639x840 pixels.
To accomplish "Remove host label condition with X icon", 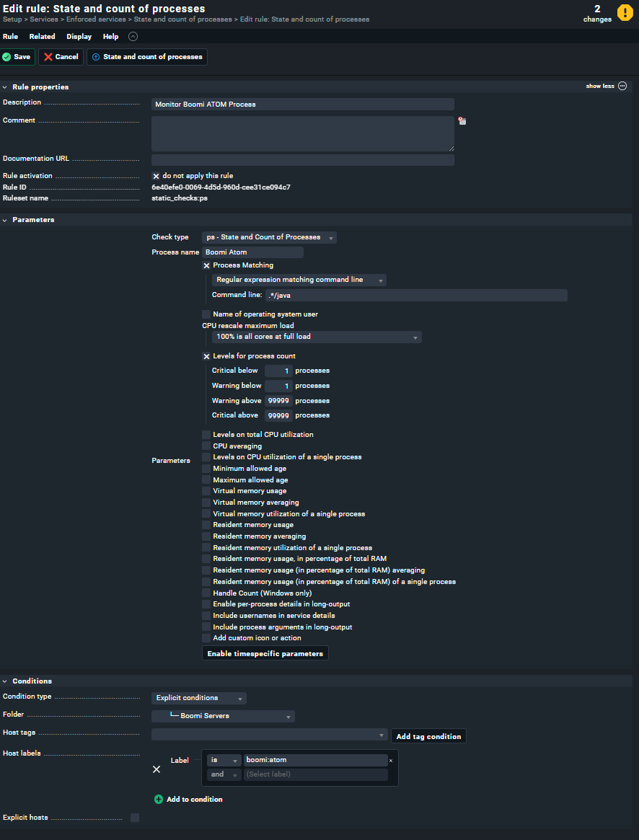I will coord(157,769).
